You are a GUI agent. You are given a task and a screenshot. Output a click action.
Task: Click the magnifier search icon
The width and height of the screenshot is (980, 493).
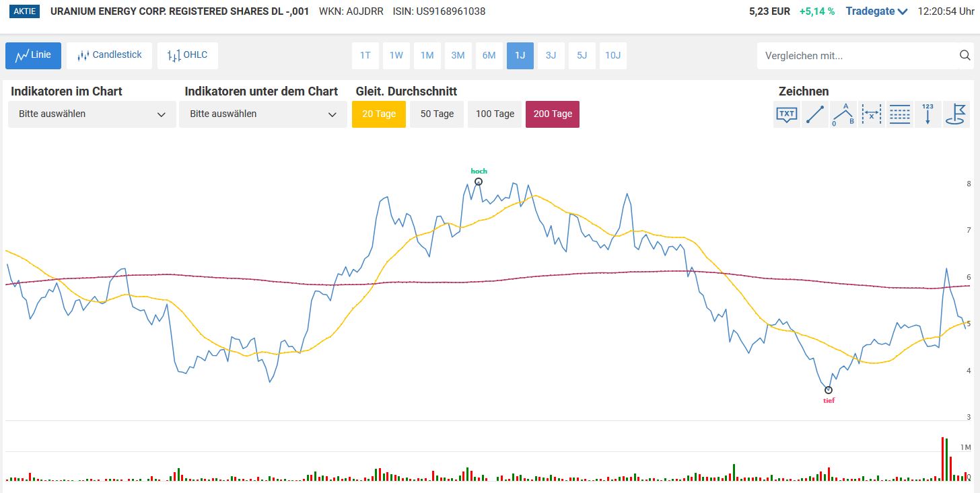965,56
